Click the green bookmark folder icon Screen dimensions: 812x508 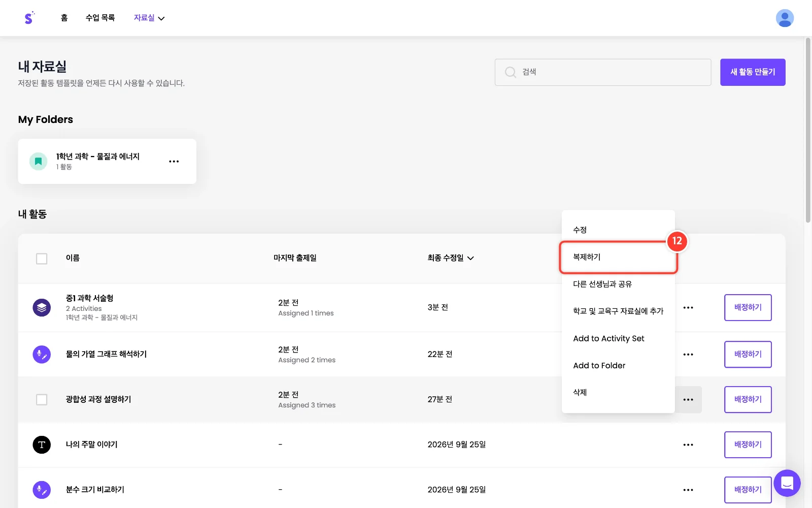click(38, 162)
